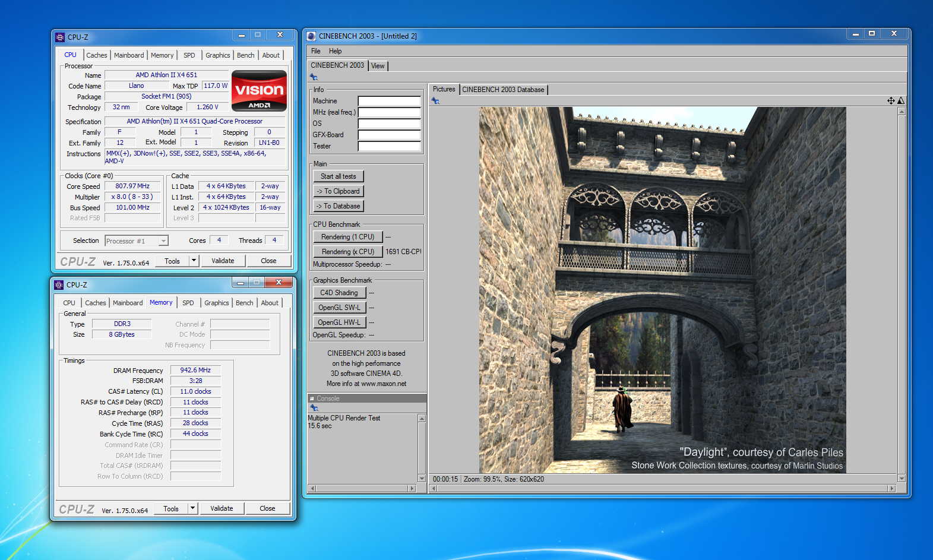Switch to the Memory tab in the upper CPU-Z window
Viewport: 933px width, 560px height.
click(162, 55)
